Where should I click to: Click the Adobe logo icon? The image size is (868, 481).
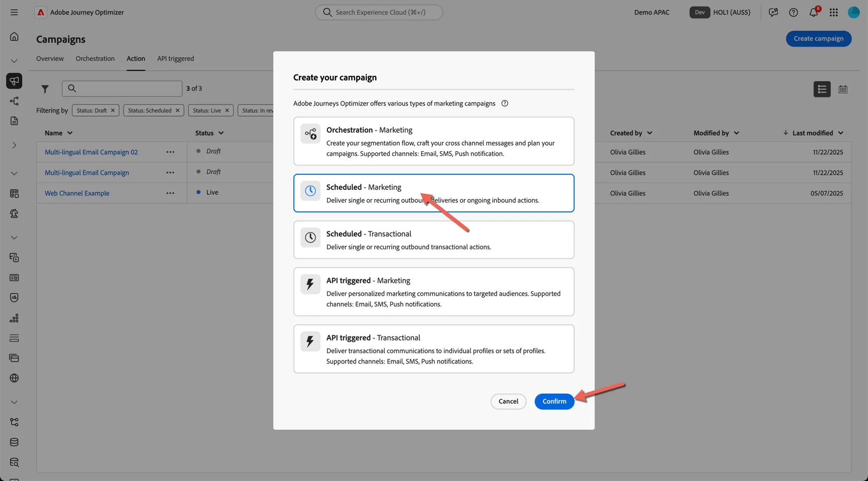pos(41,13)
